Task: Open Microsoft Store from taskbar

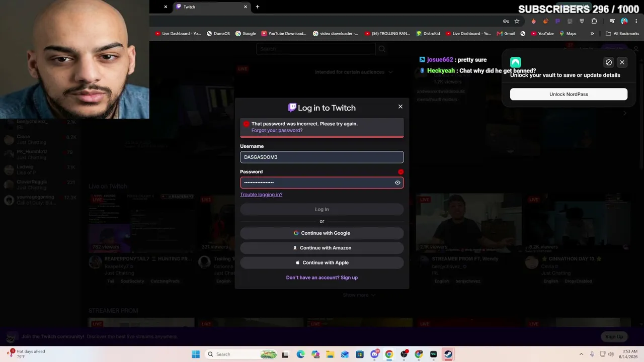Action: (360, 354)
